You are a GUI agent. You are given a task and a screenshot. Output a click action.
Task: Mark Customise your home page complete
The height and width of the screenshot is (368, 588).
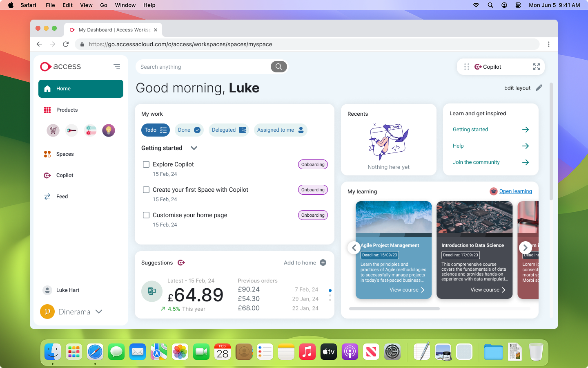point(146,215)
